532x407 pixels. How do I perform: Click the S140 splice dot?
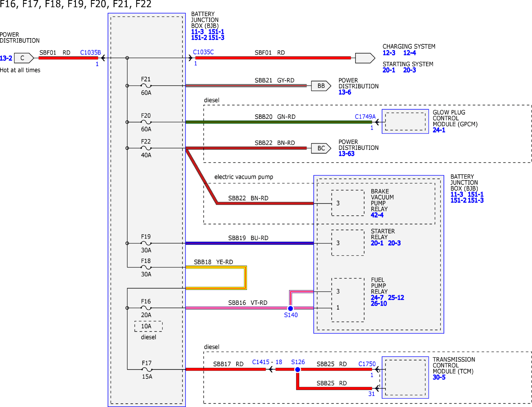(290, 308)
